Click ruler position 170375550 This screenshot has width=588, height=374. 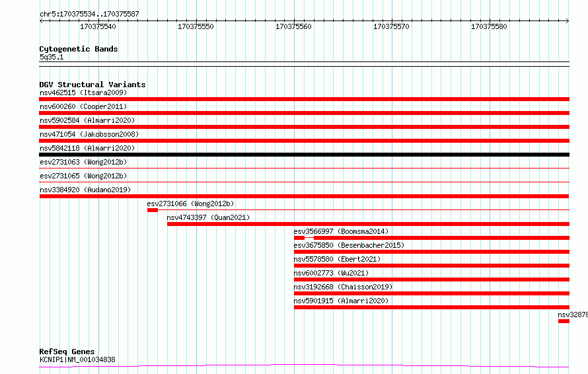(196, 26)
